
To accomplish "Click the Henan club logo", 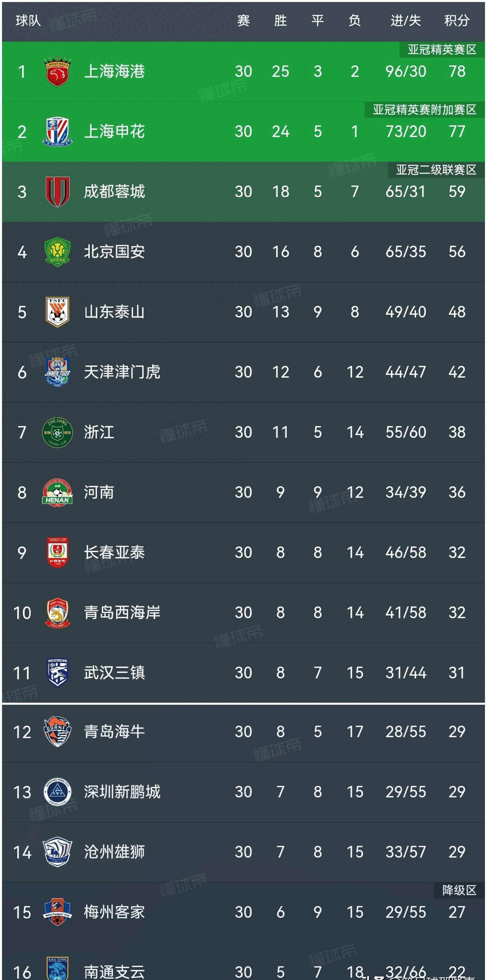I will click(x=57, y=492).
